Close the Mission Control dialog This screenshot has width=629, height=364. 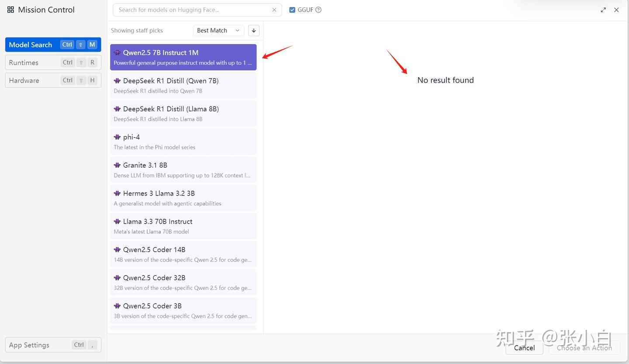point(616,10)
